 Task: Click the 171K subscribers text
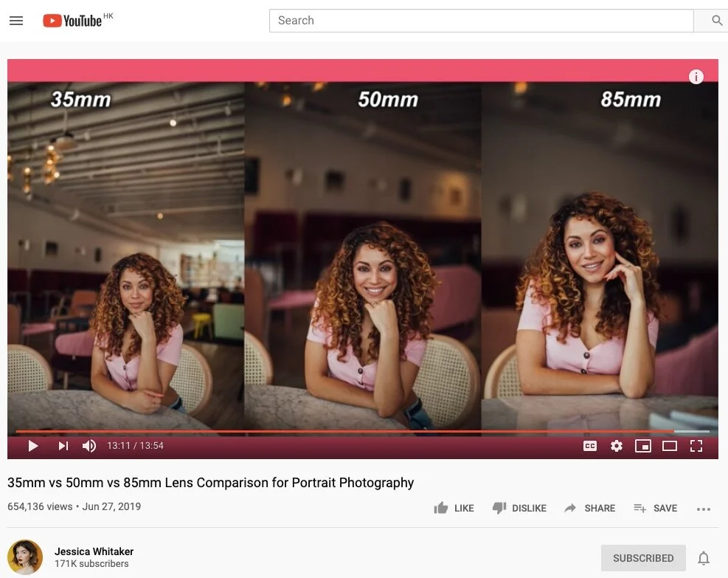click(91, 563)
